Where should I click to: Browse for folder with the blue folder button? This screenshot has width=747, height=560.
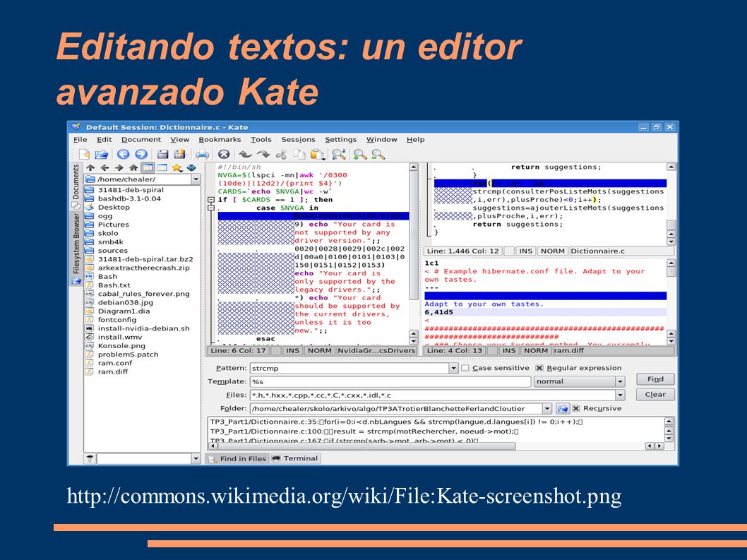[563, 409]
